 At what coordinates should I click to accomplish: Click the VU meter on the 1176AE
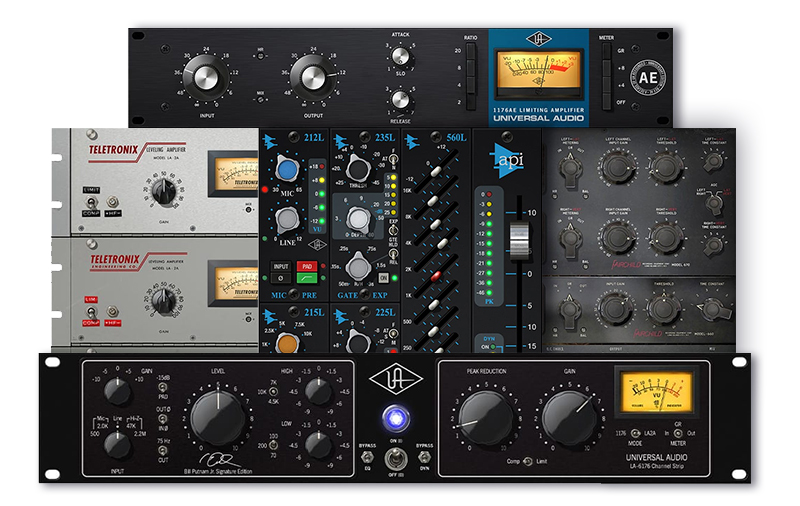537,72
